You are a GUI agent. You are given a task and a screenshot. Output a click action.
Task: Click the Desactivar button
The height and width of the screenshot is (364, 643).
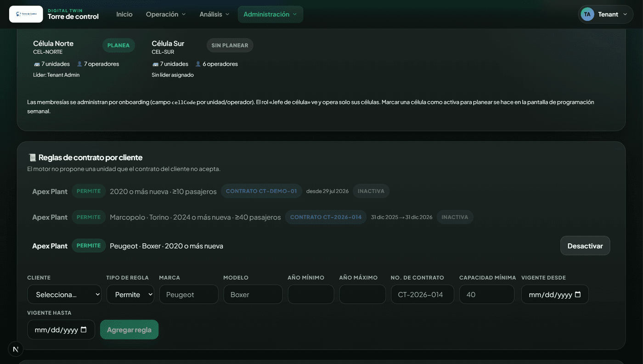pyautogui.click(x=585, y=246)
